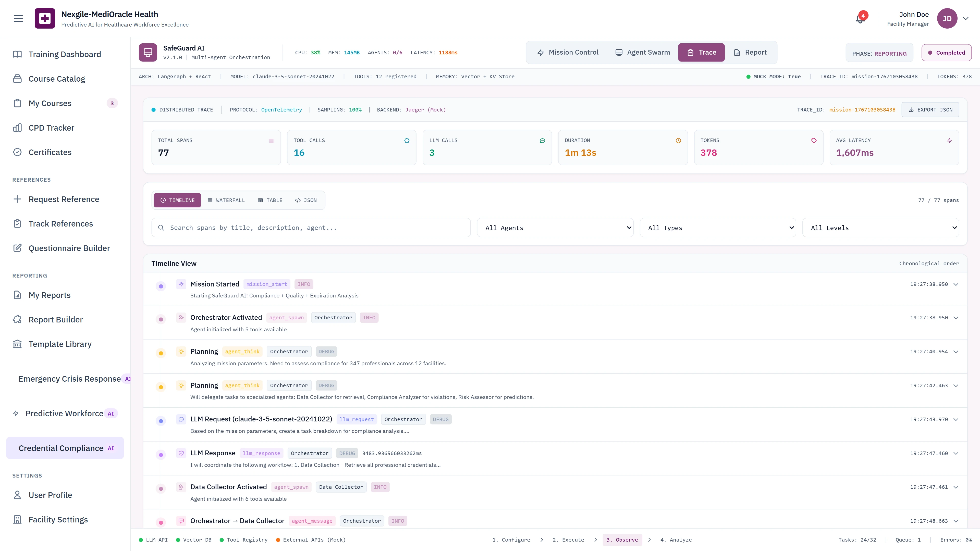Select the Training Dashboard book icon
980x551 pixels.
point(18,54)
